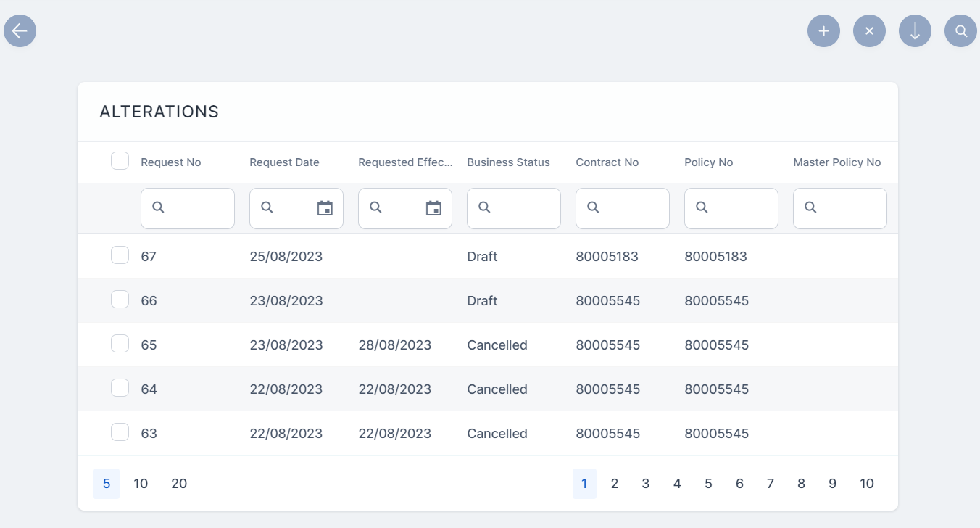Viewport: 980px width, 528px height.
Task: Open the Request Date calendar picker
Action: [325, 208]
